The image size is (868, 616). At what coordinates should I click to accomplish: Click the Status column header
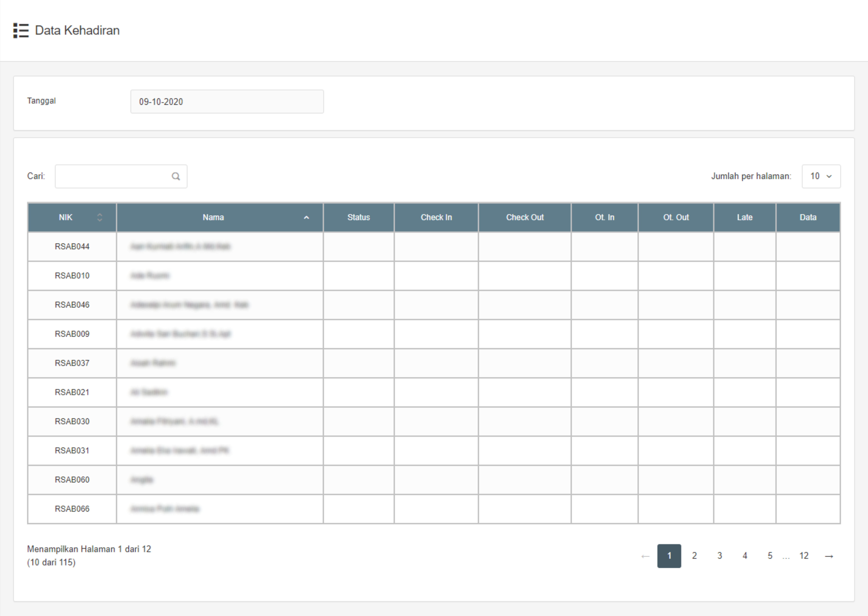[x=359, y=217]
